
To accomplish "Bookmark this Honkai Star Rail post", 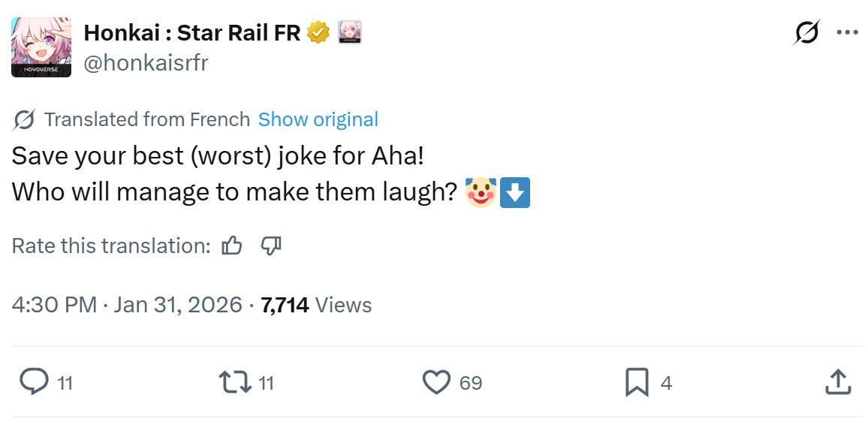I will coord(637,383).
